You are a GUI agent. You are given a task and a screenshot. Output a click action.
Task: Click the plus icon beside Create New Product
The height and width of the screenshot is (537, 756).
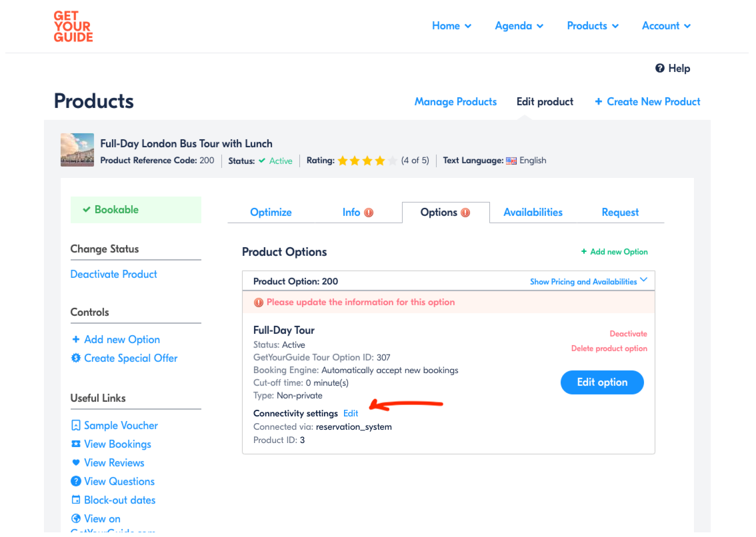click(599, 102)
